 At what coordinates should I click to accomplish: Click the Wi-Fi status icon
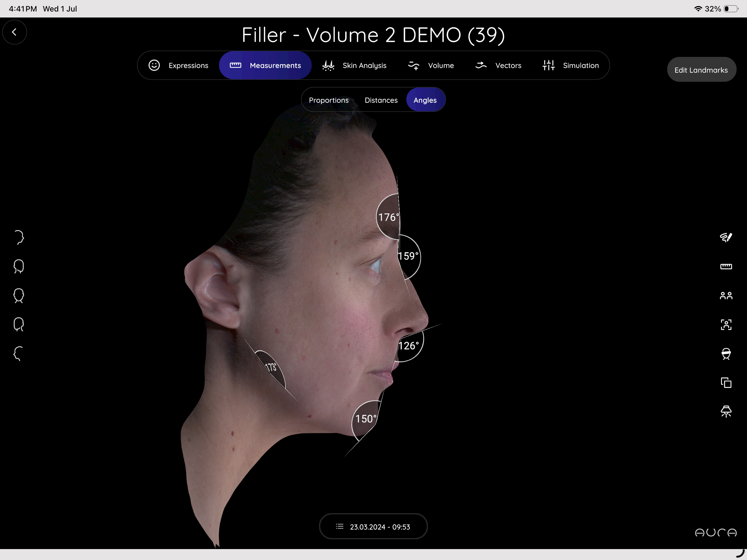click(698, 9)
